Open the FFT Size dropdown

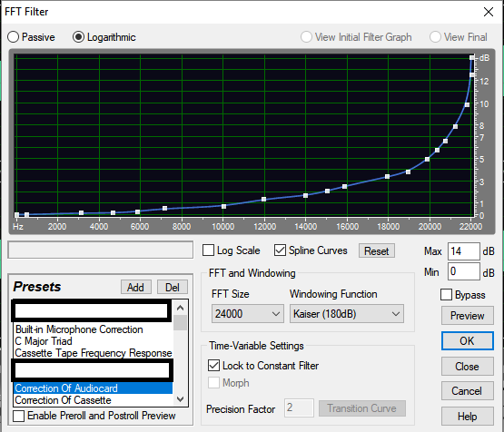pyautogui.click(x=248, y=313)
